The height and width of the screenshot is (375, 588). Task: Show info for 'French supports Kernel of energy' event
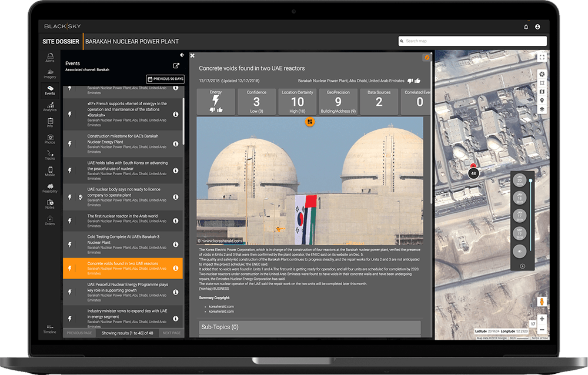[175, 115]
